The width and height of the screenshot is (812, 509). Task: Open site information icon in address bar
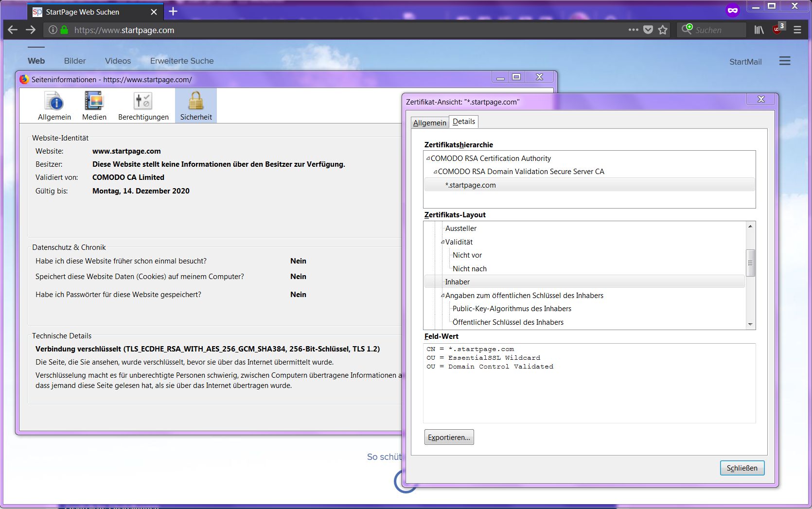53,30
